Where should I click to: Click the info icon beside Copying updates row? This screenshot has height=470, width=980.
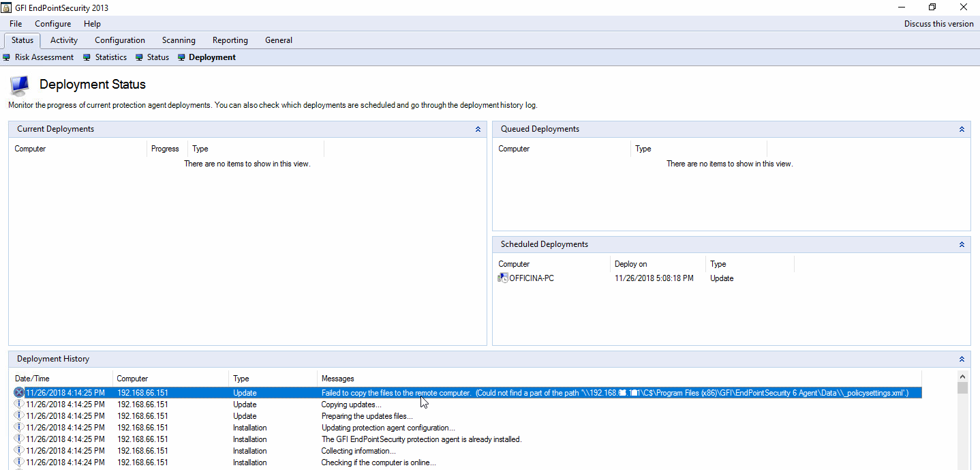click(x=19, y=405)
